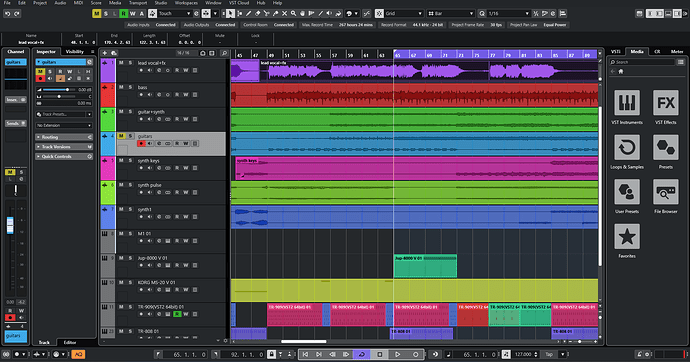The width and height of the screenshot is (690, 362).
Task: Click the find tracks magnifier above track list
Action: pyautogui.click(x=224, y=53)
